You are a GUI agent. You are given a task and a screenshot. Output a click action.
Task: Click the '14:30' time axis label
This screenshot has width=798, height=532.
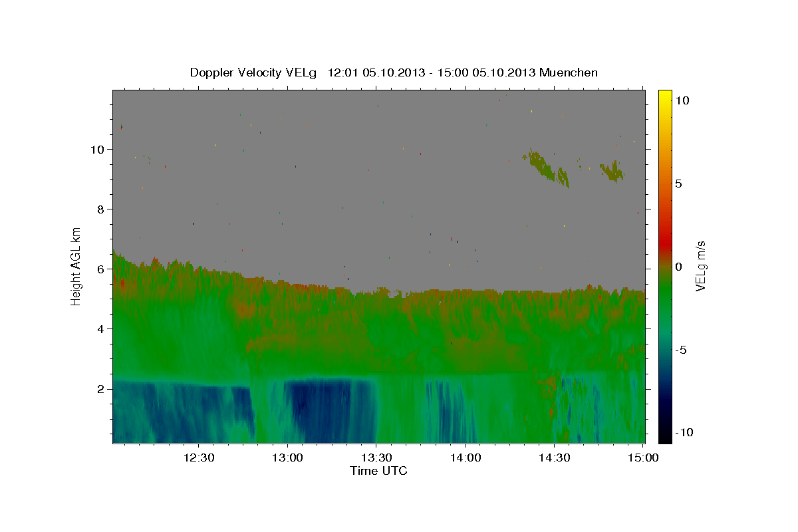[555, 458]
